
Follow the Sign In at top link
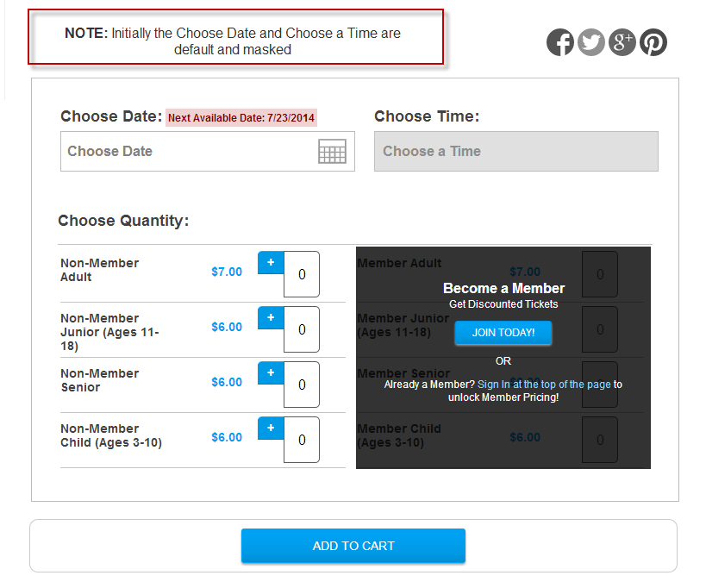(544, 385)
